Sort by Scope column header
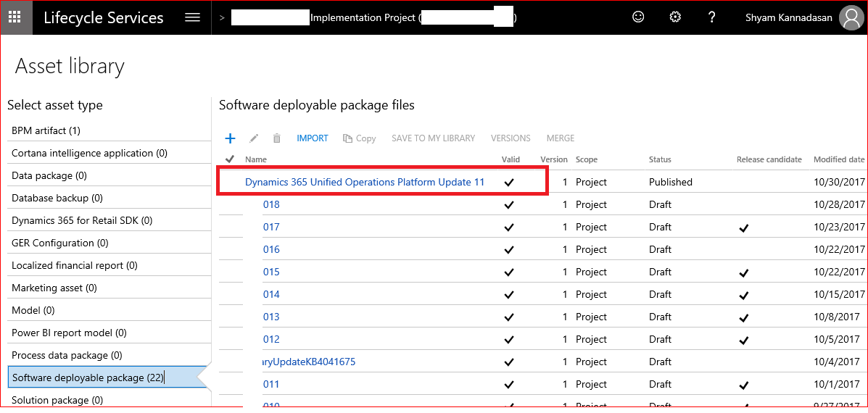 [x=586, y=159]
